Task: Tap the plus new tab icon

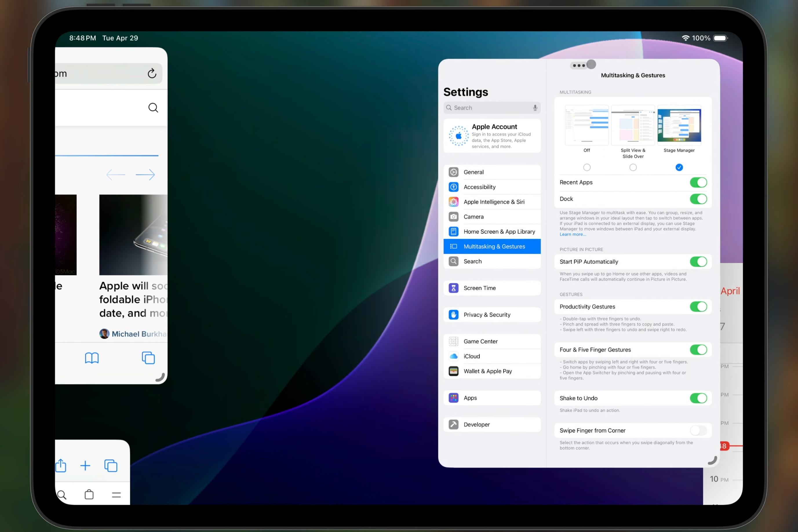Action: click(85, 465)
